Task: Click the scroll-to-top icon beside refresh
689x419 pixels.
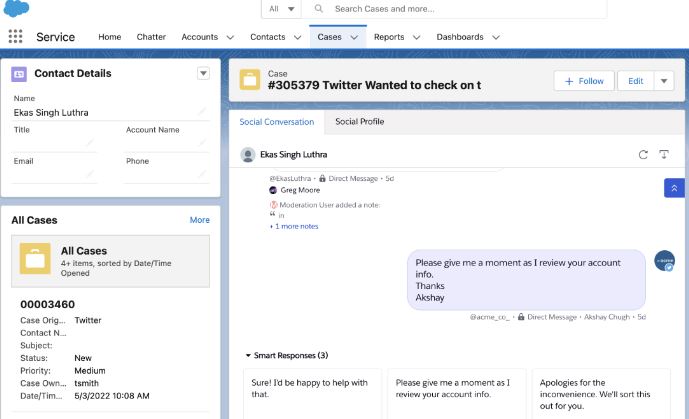Action: [664, 154]
